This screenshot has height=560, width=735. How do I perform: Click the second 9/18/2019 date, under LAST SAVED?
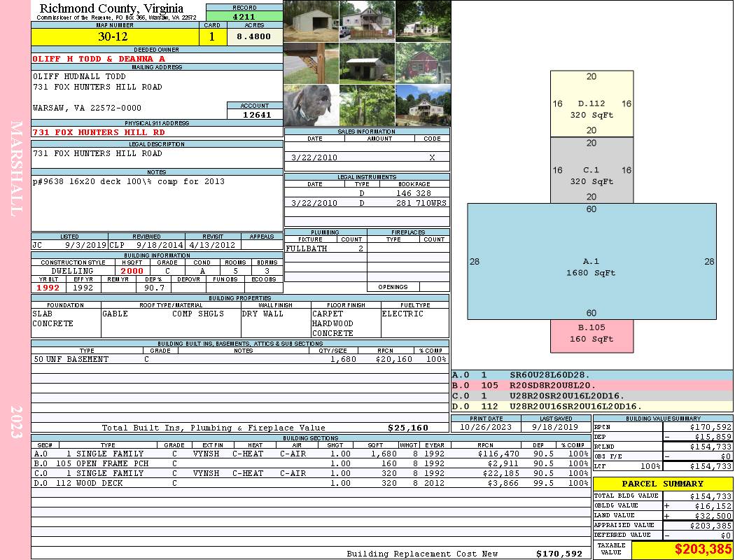point(555,427)
